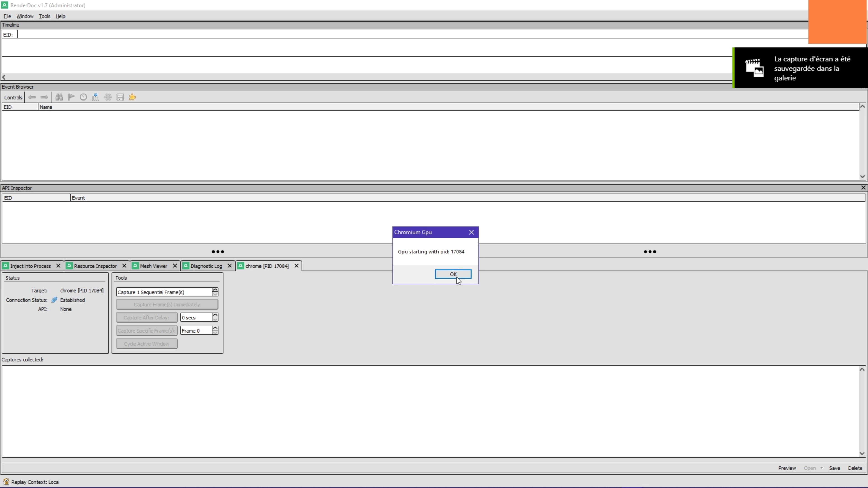Decrease the Frame number spinner

click(x=215, y=332)
